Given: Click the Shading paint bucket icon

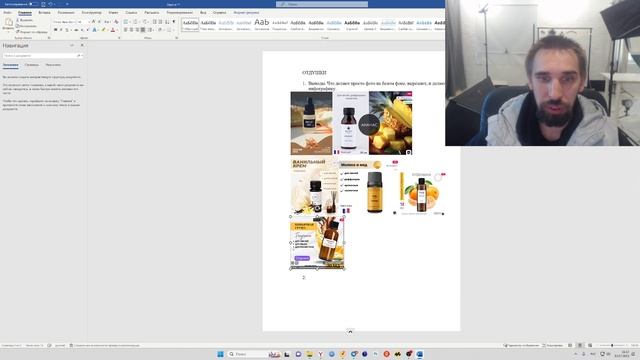Looking at the screenshot, I should (x=160, y=30).
